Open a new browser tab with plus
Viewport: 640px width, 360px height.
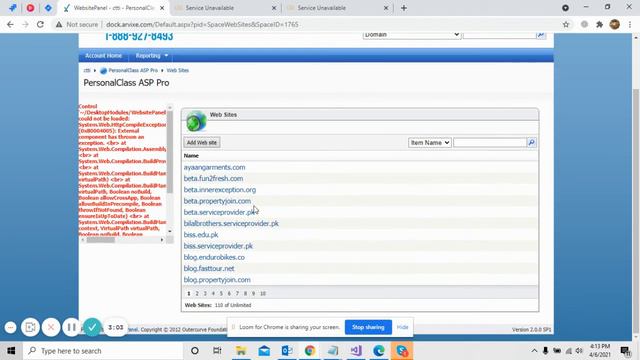404,8
